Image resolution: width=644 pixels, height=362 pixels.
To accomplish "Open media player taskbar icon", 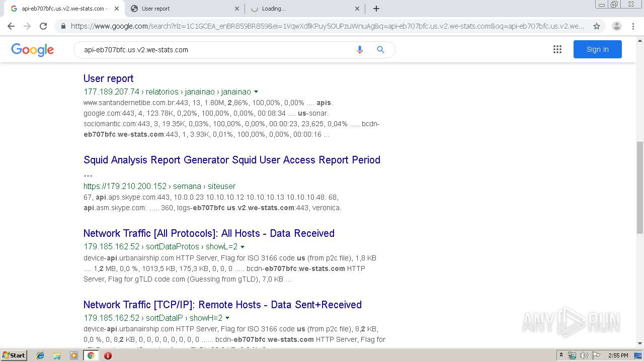I will click(x=74, y=355).
